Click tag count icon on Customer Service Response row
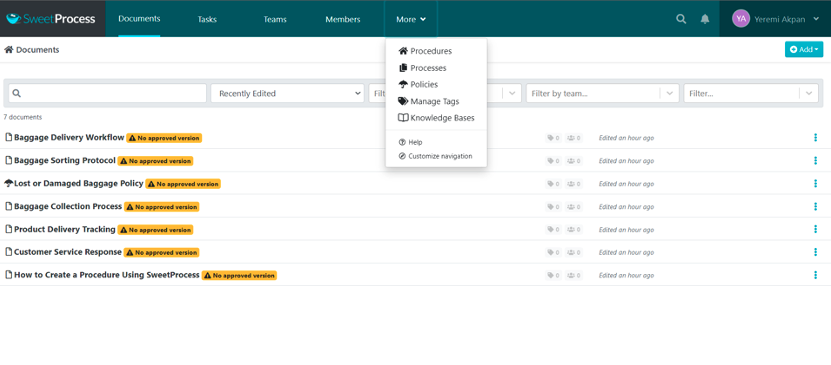The image size is (831, 365). (x=553, y=252)
